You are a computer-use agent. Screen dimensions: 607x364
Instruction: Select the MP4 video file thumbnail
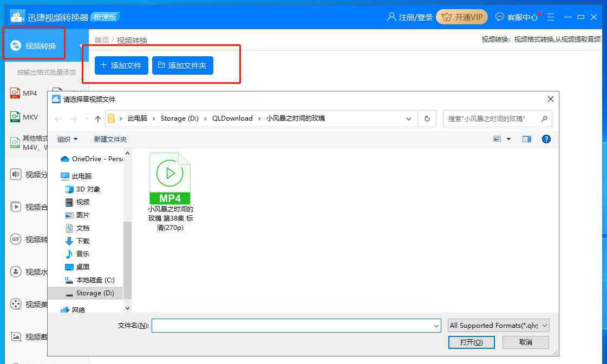(x=170, y=178)
